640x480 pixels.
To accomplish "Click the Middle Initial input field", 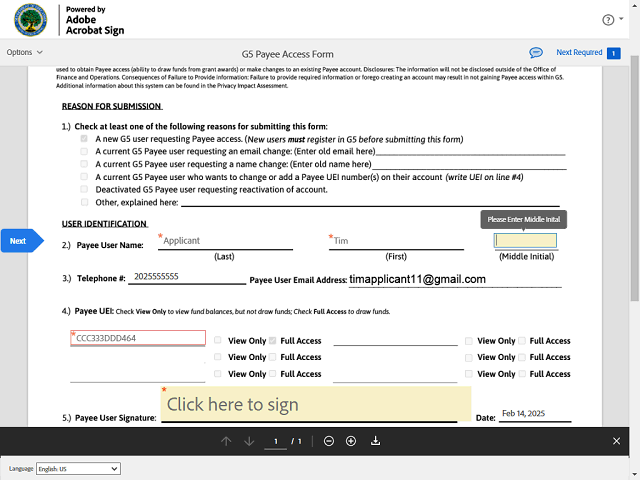I will [526, 240].
